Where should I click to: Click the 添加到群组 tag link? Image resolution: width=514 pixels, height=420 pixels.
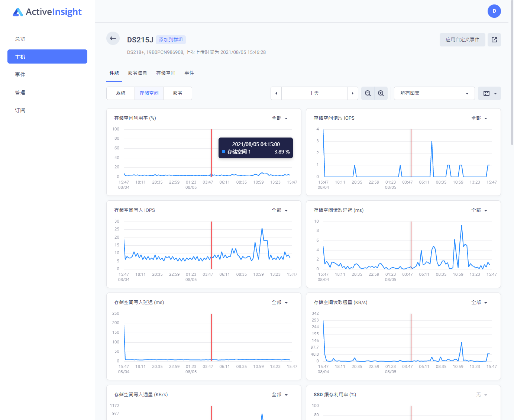pyautogui.click(x=171, y=40)
